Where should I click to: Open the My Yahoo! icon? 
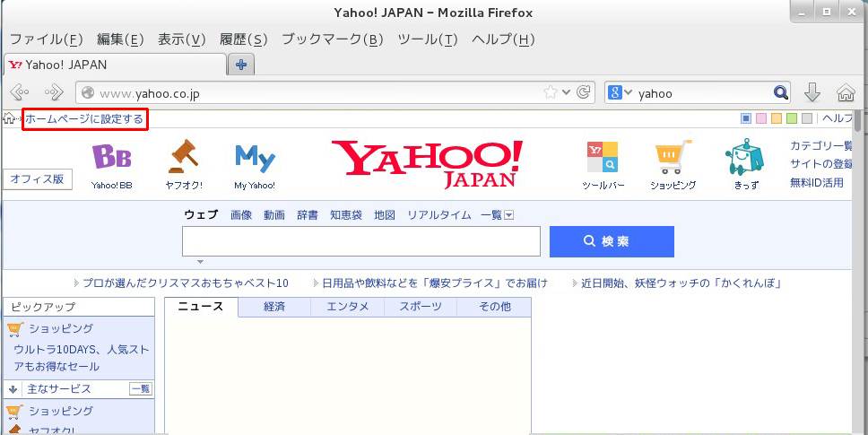click(x=255, y=159)
